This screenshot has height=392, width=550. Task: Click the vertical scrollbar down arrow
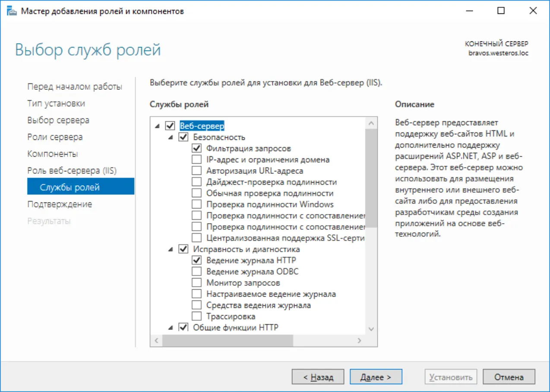[x=371, y=329]
